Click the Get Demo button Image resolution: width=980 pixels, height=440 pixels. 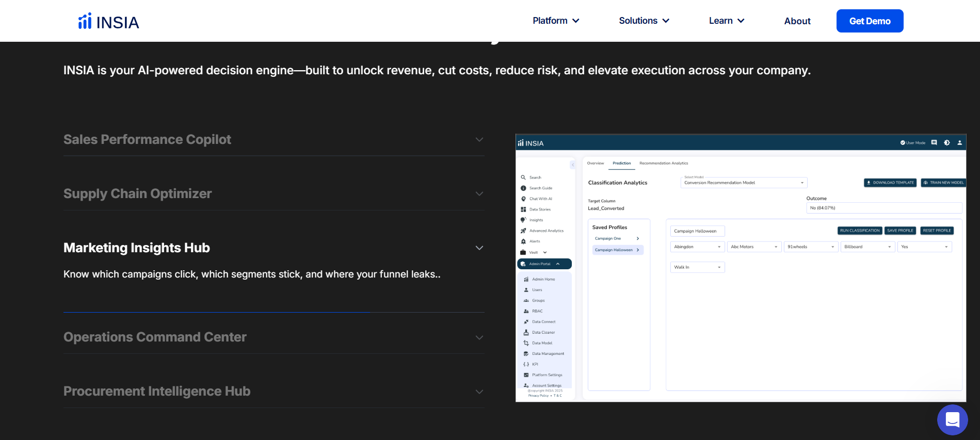click(870, 21)
